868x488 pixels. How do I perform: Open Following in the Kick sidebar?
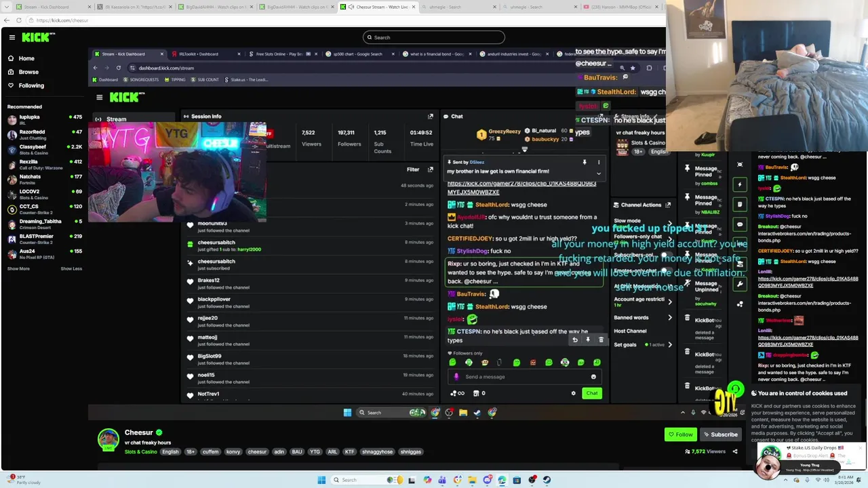pyautogui.click(x=31, y=85)
